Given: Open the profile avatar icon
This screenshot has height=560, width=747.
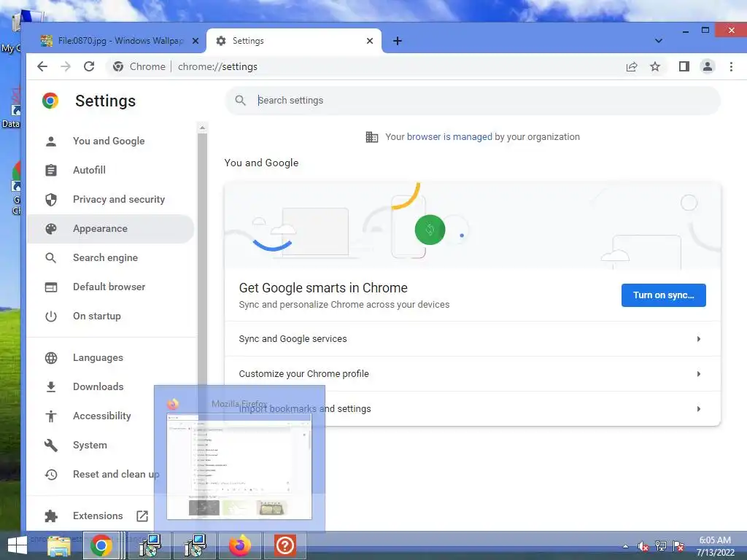Looking at the screenshot, I should (x=708, y=66).
